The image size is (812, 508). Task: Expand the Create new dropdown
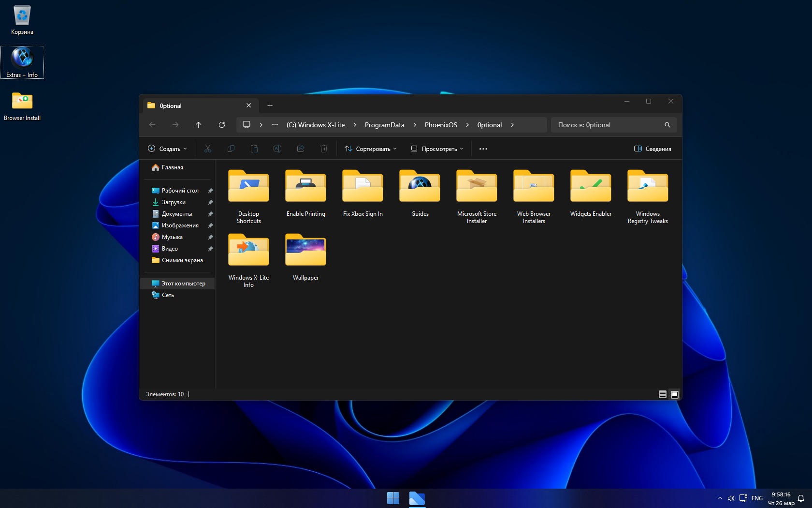(167, 149)
